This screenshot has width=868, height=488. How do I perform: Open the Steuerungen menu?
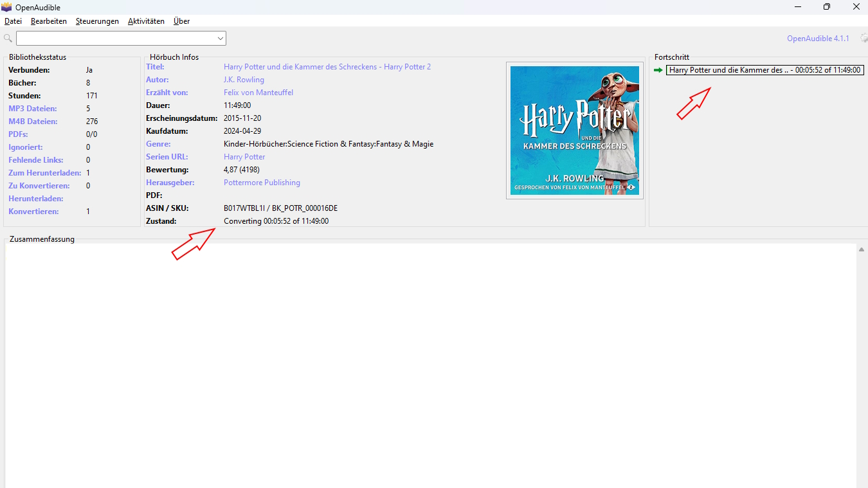(x=97, y=21)
